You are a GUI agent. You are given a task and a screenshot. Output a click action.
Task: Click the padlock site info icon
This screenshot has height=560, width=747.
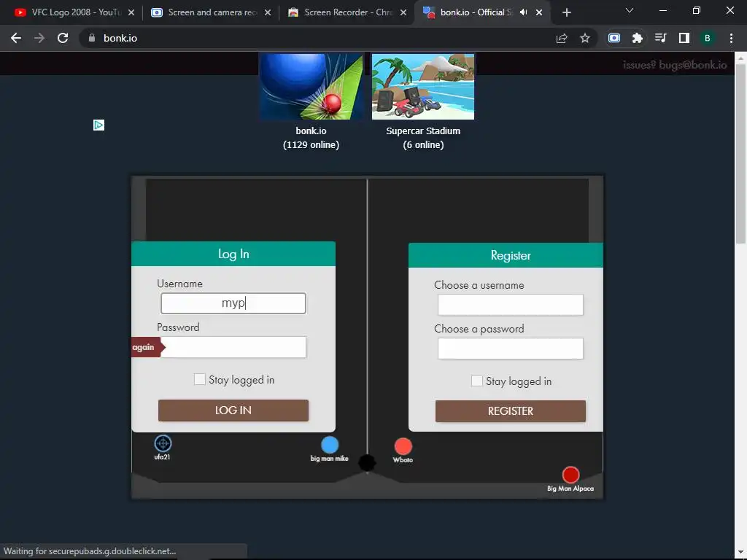point(92,38)
